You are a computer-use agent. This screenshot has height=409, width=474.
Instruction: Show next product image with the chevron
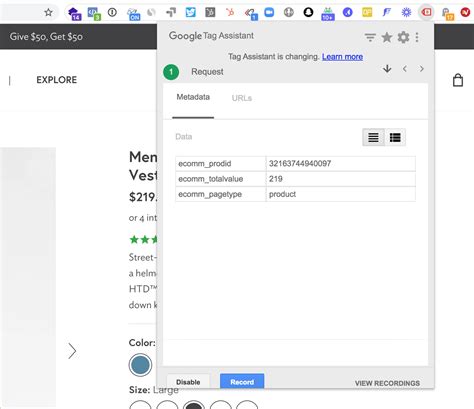[72, 351]
